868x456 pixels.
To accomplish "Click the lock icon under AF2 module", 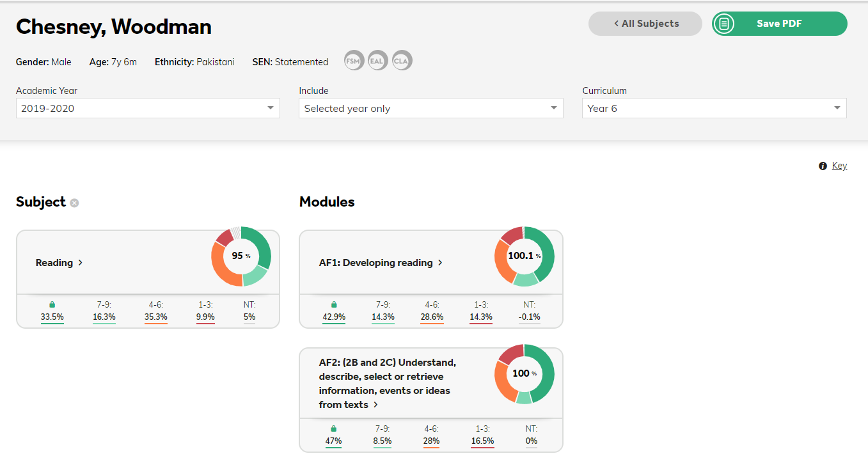I will point(333,428).
